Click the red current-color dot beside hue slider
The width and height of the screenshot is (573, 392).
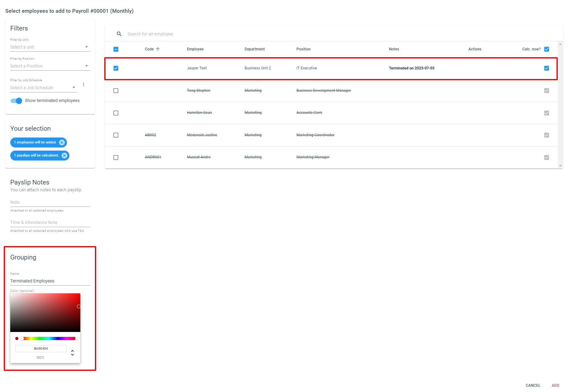click(17, 338)
